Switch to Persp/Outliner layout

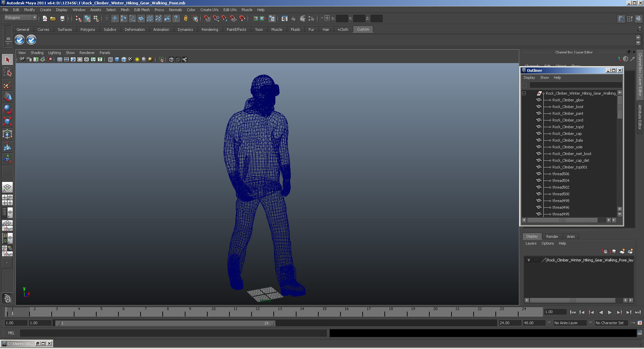[7, 213]
